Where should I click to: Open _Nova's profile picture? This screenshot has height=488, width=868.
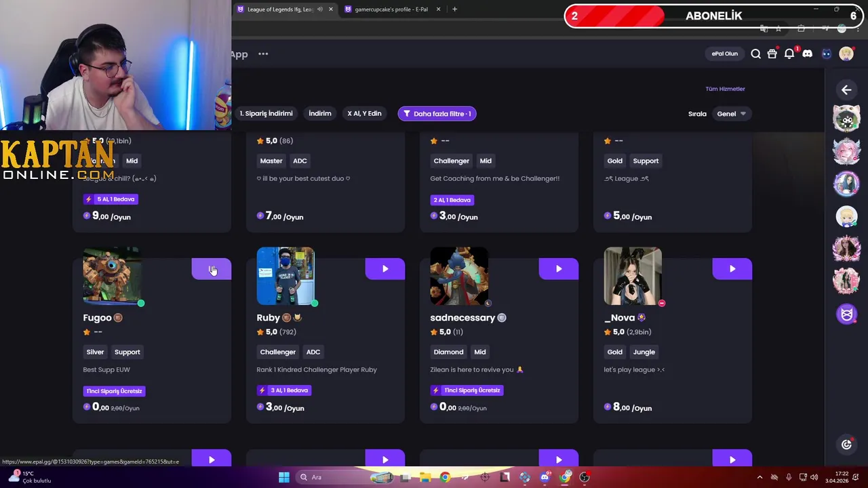click(x=633, y=276)
